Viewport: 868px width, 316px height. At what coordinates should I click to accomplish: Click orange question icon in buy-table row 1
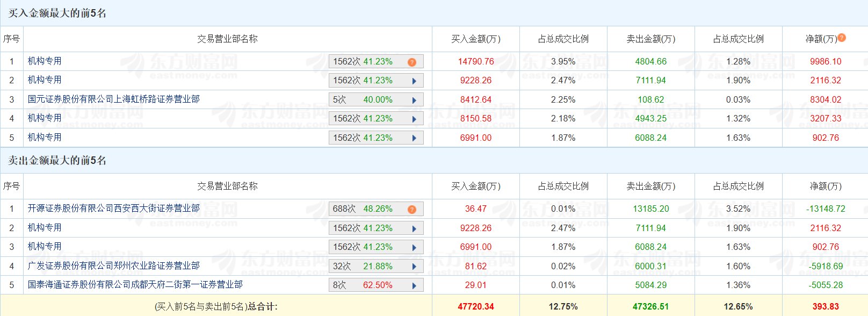point(412,62)
